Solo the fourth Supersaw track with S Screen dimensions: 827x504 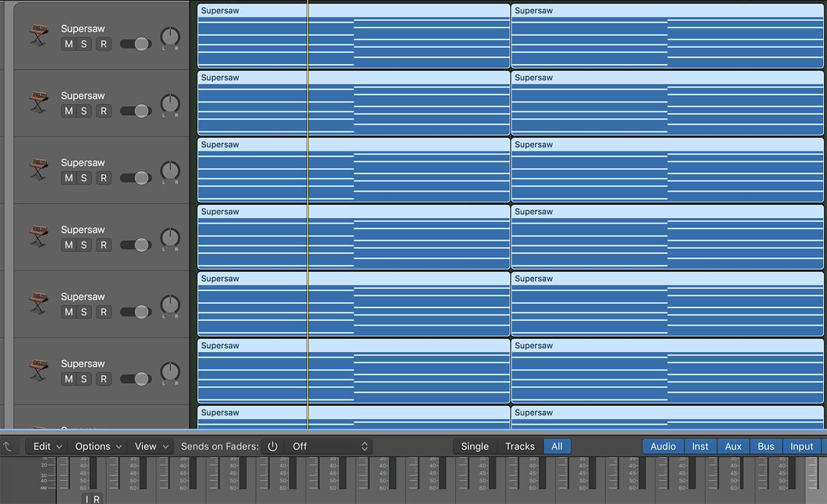click(x=84, y=245)
